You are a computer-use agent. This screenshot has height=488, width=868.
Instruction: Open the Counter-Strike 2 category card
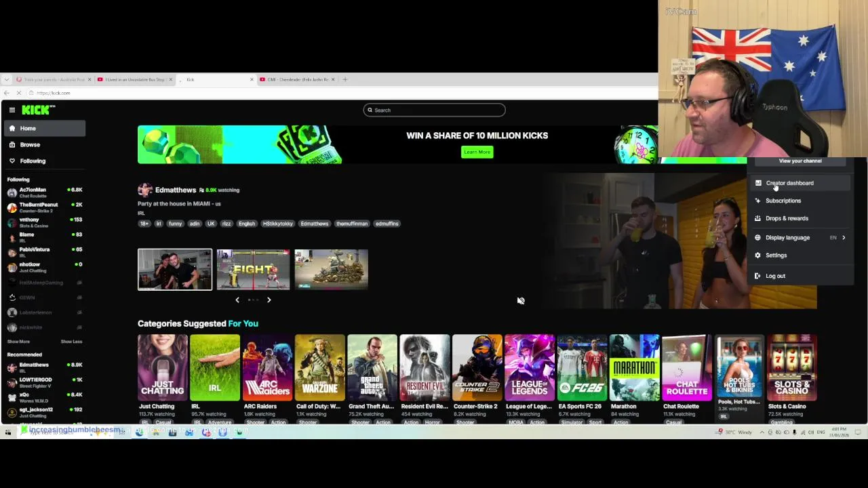[x=477, y=367]
